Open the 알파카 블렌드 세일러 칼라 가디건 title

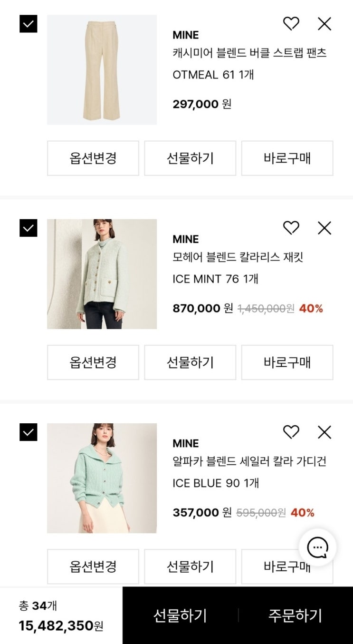(x=249, y=461)
